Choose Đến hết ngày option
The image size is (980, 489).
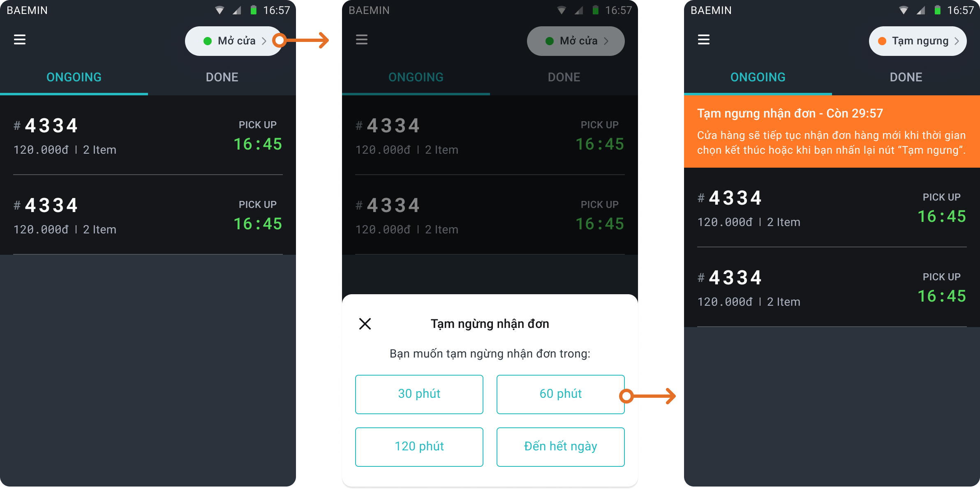click(561, 447)
